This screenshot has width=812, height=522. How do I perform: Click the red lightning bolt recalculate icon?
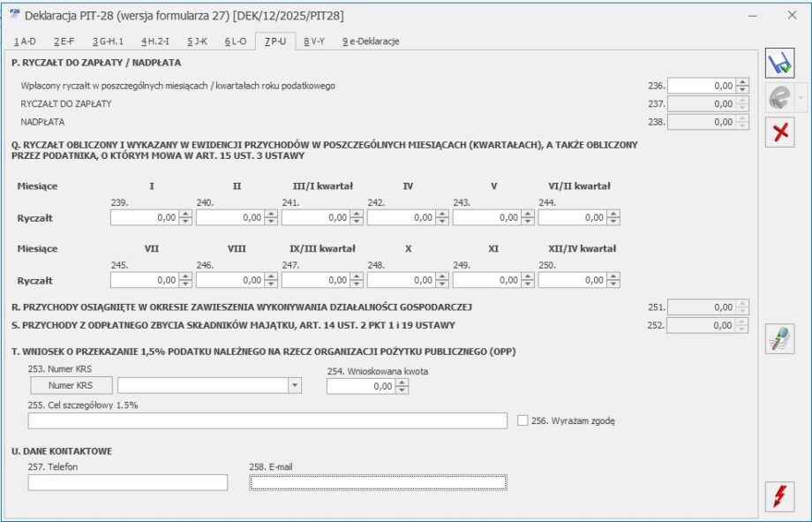[x=779, y=496]
